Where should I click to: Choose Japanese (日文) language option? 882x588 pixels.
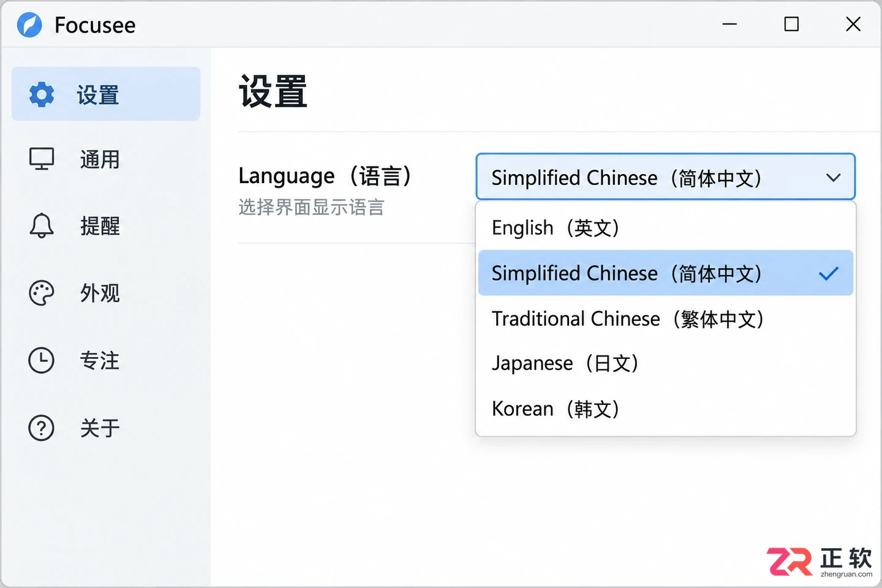[x=665, y=363]
